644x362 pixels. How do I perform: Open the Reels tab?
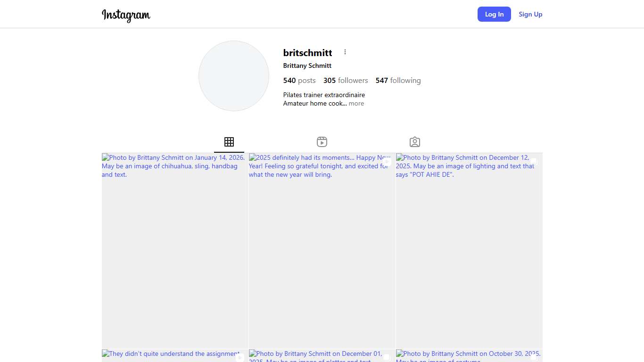tap(322, 142)
